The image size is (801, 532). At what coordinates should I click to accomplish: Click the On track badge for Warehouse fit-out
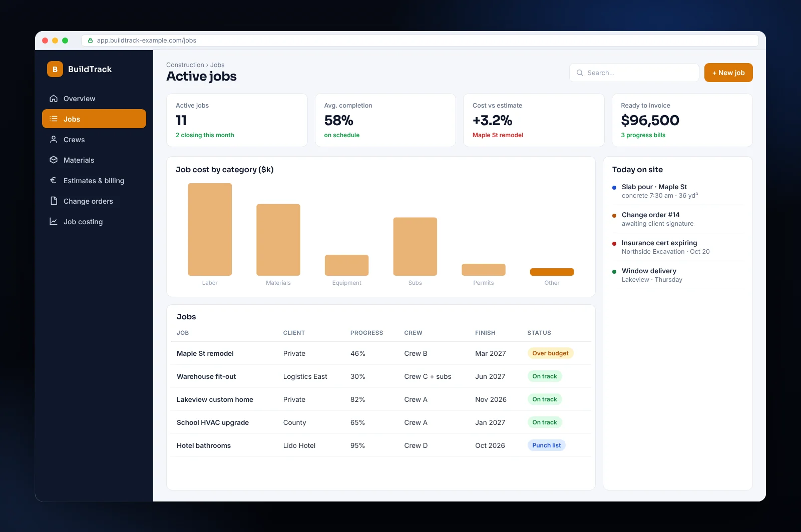(x=545, y=376)
